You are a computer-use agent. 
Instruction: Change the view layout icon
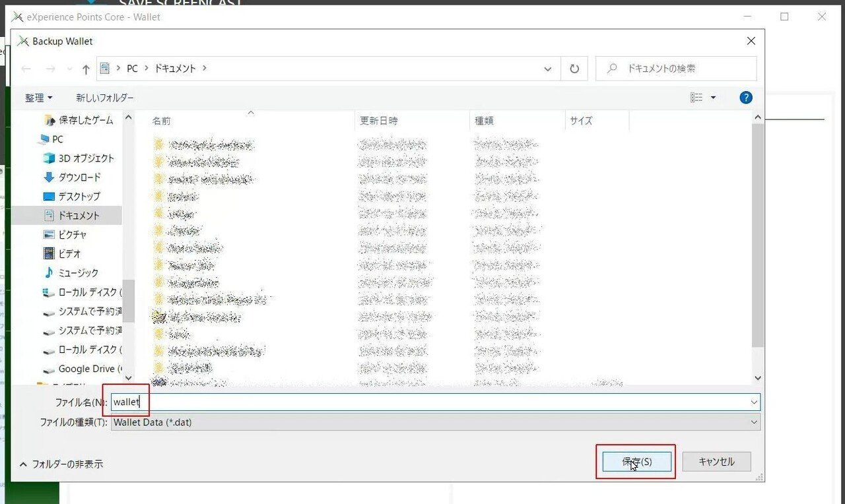pos(696,98)
